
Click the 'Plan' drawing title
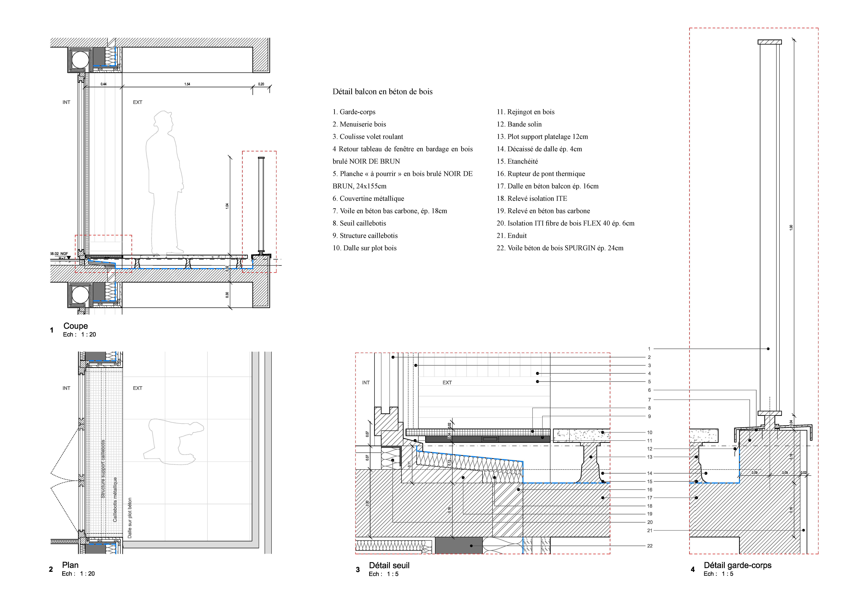click(70, 565)
